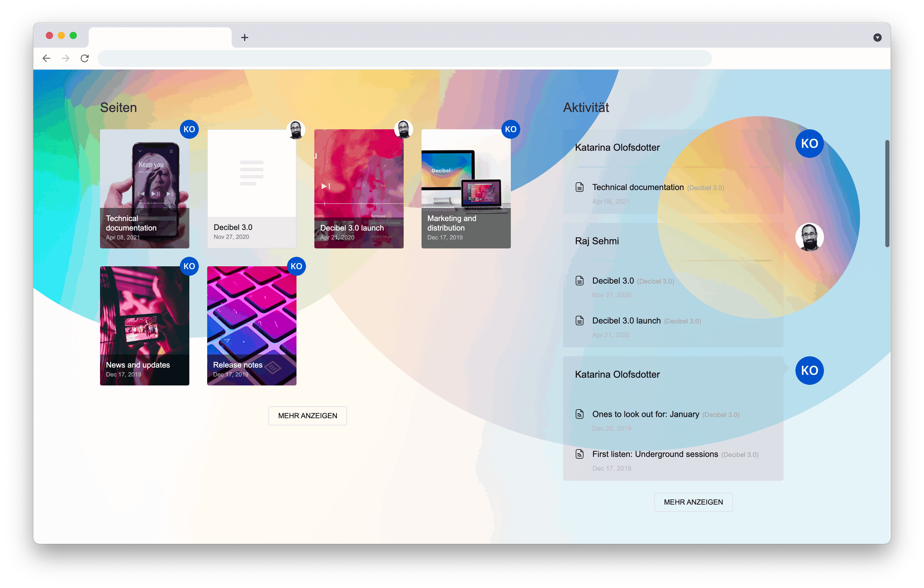Click KO avatar on Marketing and distribution card

[510, 130]
